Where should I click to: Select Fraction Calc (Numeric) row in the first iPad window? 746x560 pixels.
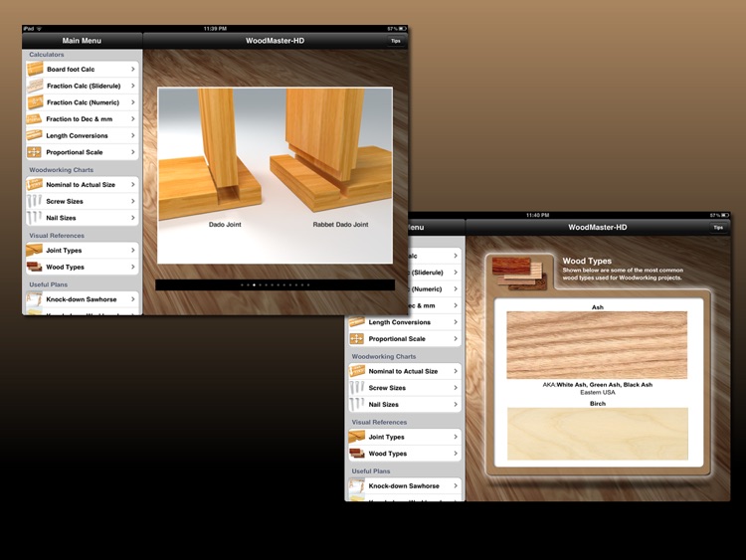click(x=83, y=102)
